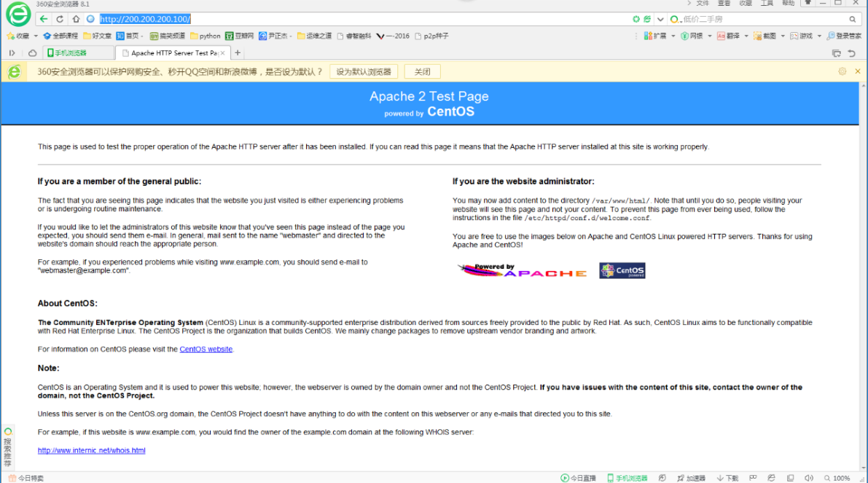868x483 pixels.
Task: Click the 360 browser logo avatar
Action: (18, 15)
